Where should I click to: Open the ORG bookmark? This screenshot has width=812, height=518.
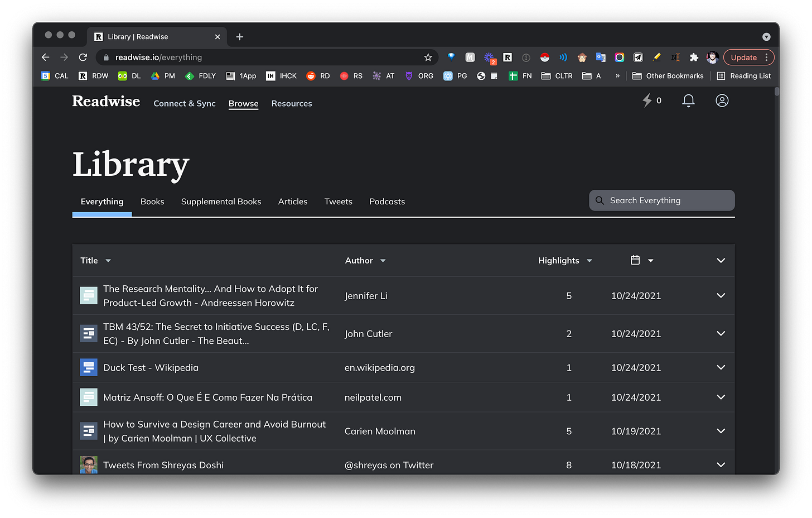coord(419,76)
